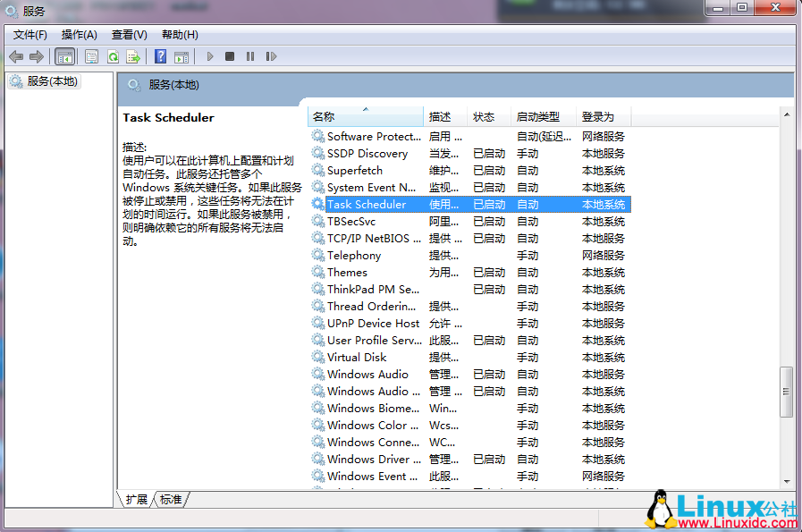802x532 pixels.
Task: Click gear icon of TBSecSvc row
Action: coord(318,221)
